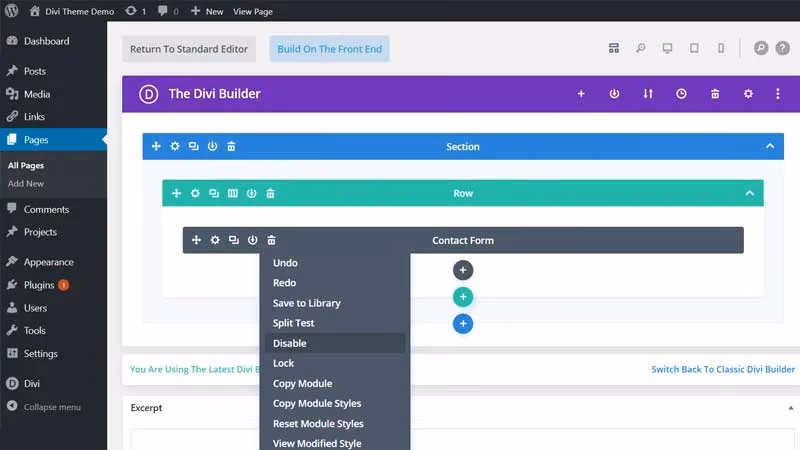The height and width of the screenshot is (450, 800).
Task: Open three-dot menu in Divi Builder header
Action: pyautogui.click(x=778, y=94)
